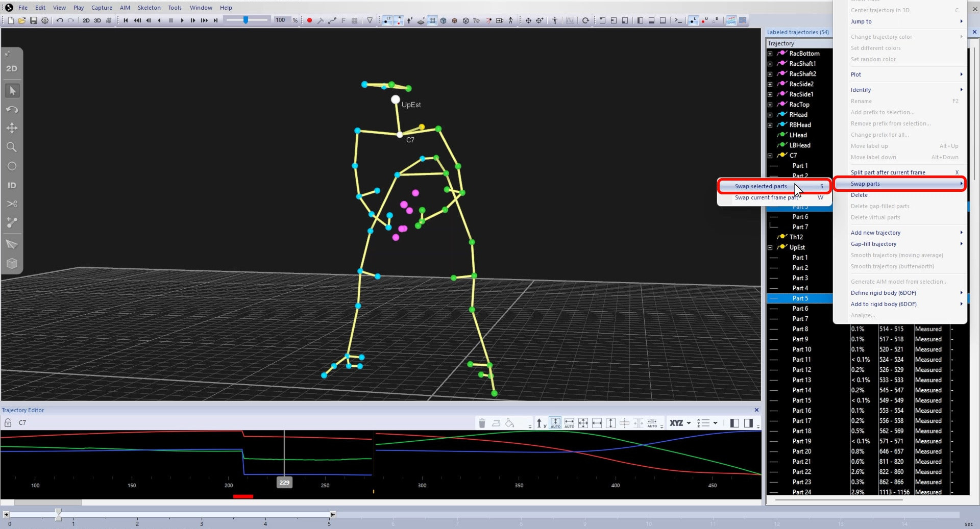Open the Skeleton menu
The height and width of the screenshot is (529, 980).
point(149,8)
